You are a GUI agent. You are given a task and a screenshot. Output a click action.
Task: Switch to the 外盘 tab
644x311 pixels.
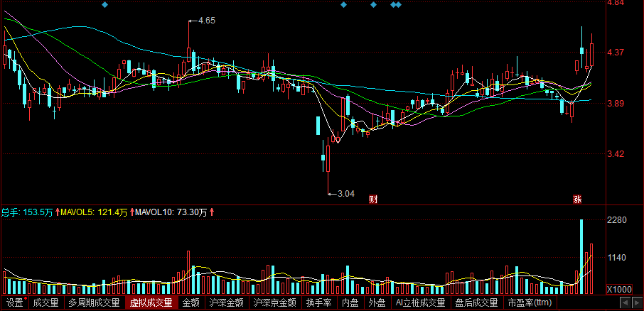[377, 303]
